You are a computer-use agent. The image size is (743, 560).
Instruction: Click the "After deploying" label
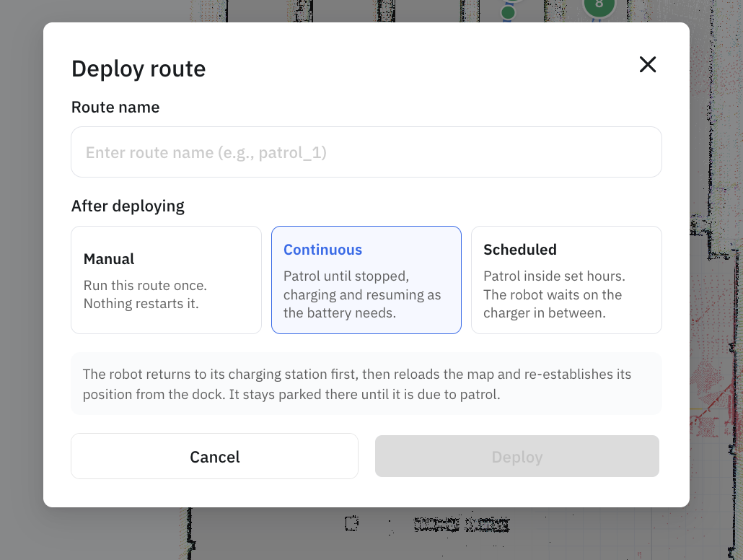(128, 206)
